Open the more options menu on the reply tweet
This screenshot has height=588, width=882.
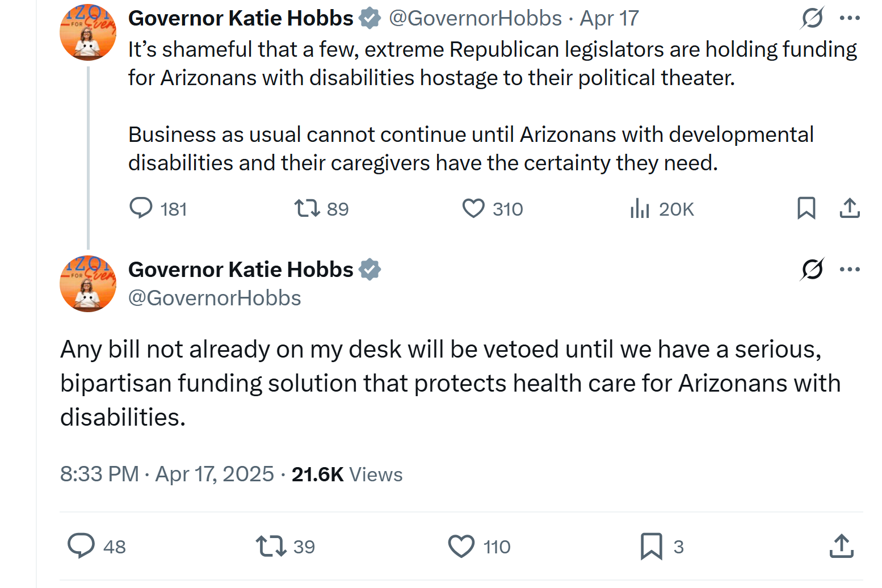(x=849, y=270)
